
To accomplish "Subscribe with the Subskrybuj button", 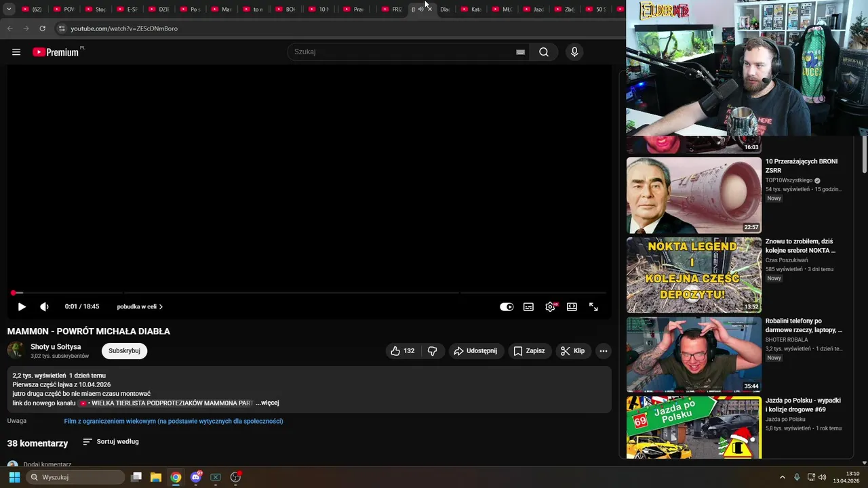I will tap(124, 351).
